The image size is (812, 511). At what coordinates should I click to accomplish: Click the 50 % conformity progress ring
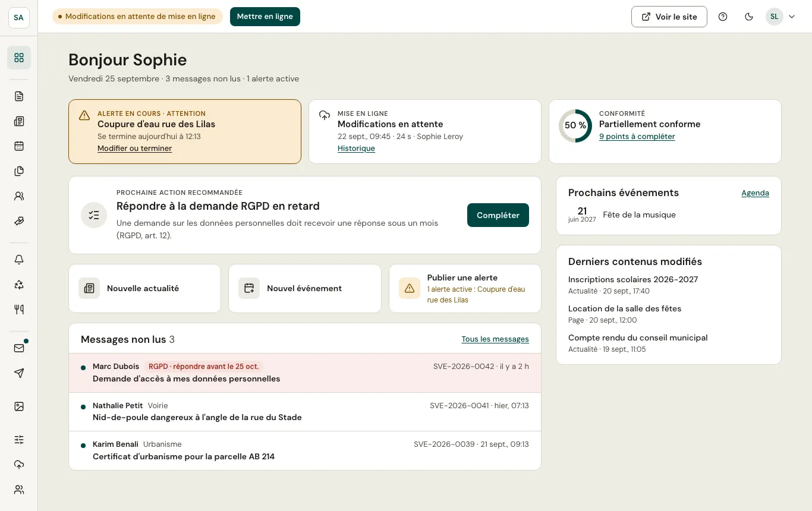(575, 126)
